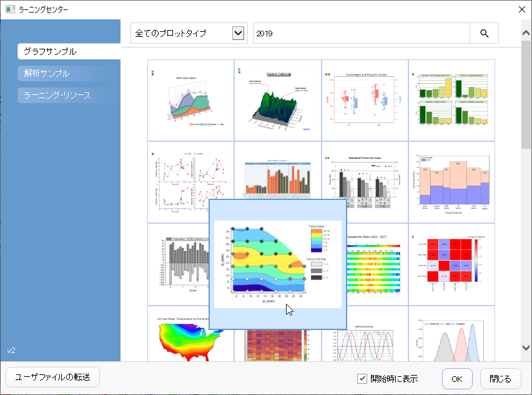Select the stacked Marimekko area chart thumbnail

pos(451,182)
